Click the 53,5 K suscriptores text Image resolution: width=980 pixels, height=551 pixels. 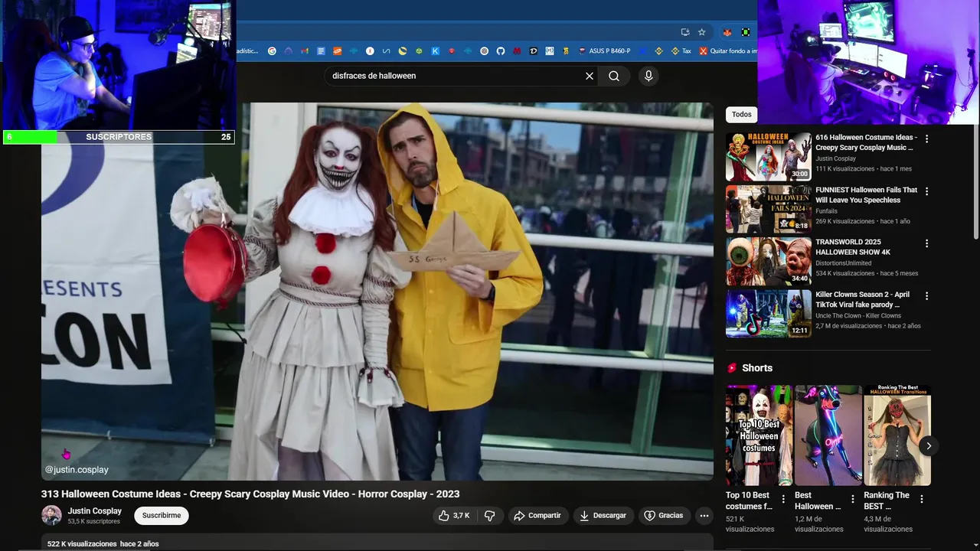click(x=93, y=521)
